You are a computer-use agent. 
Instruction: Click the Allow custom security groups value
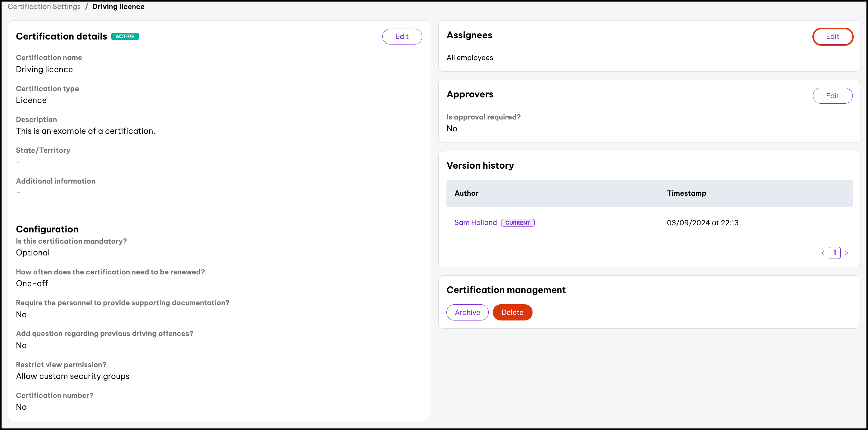pyautogui.click(x=72, y=376)
